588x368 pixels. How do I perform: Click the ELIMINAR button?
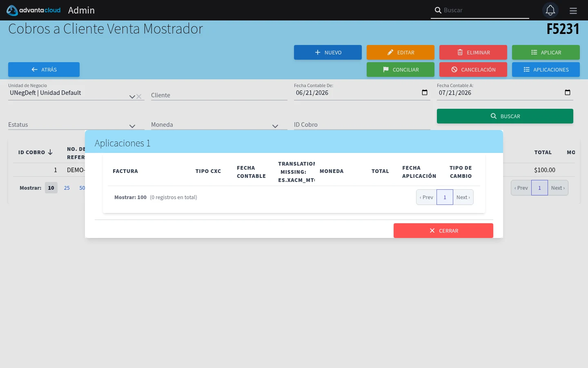(x=473, y=52)
